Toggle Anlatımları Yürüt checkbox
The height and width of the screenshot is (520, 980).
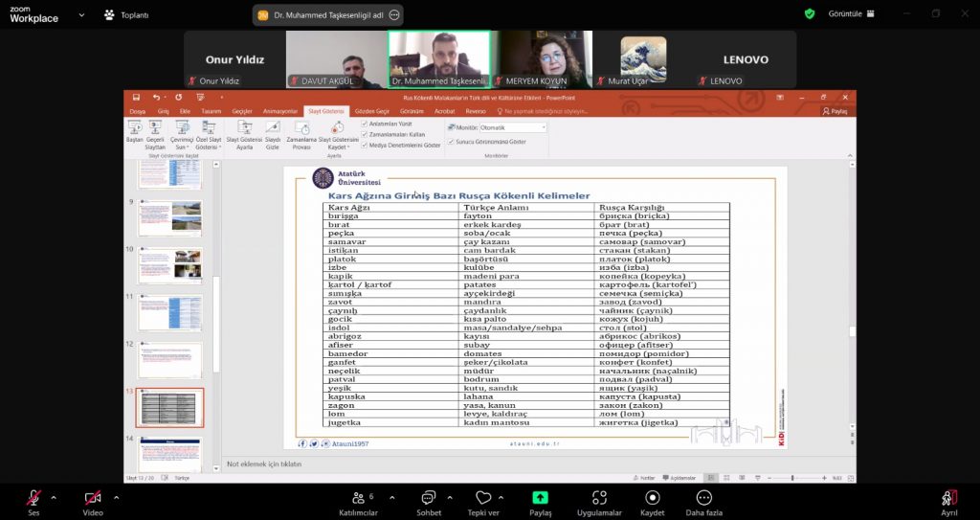pyautogui.click(x=365, y=124)
